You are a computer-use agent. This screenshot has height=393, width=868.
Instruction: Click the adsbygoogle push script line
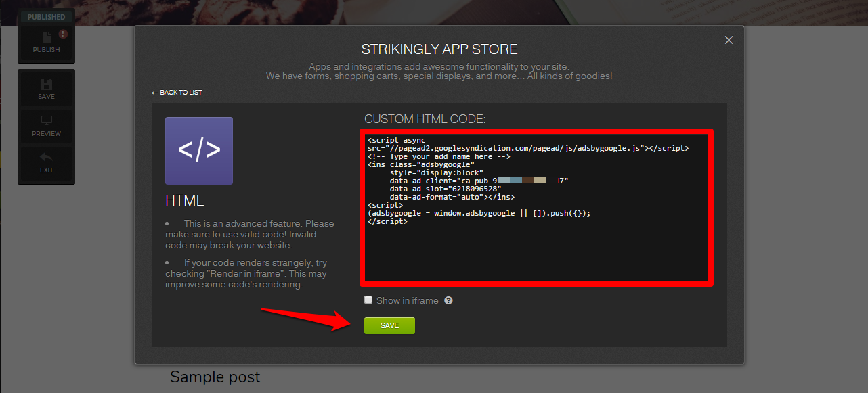click(479, 213)
